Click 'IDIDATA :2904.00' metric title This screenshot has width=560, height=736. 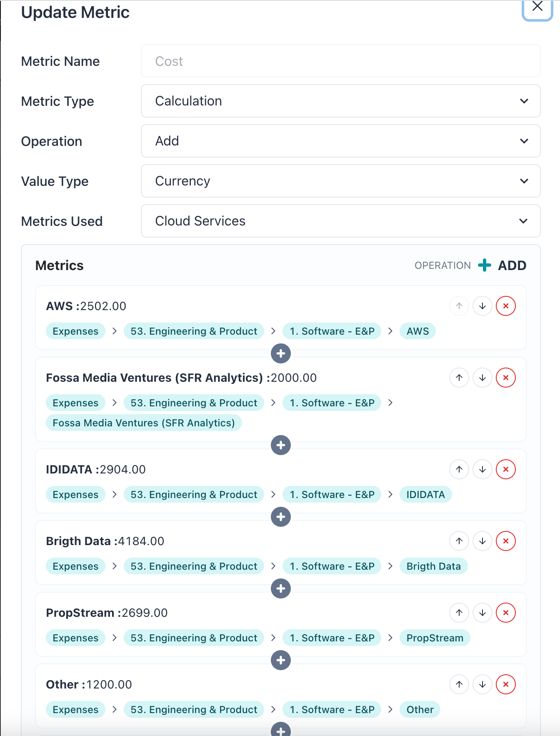click(96, 469)
